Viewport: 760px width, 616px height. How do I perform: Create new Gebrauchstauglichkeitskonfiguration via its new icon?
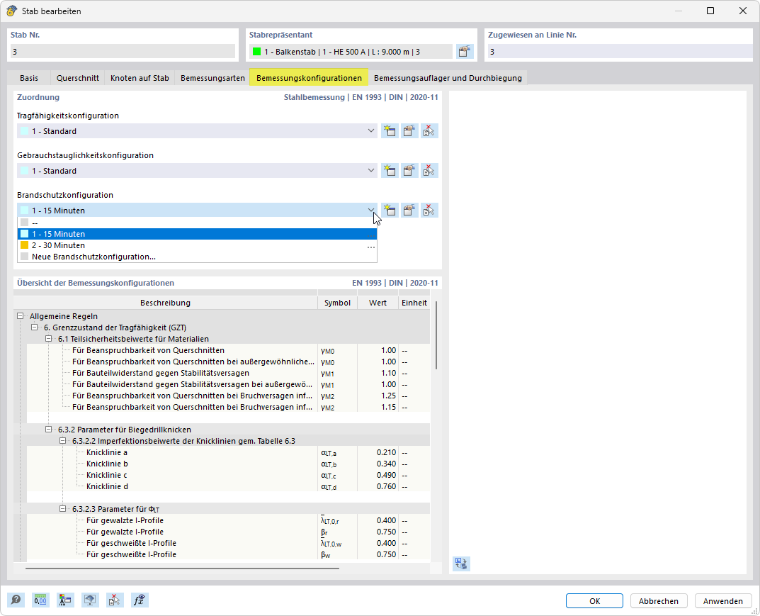point(390,171)
